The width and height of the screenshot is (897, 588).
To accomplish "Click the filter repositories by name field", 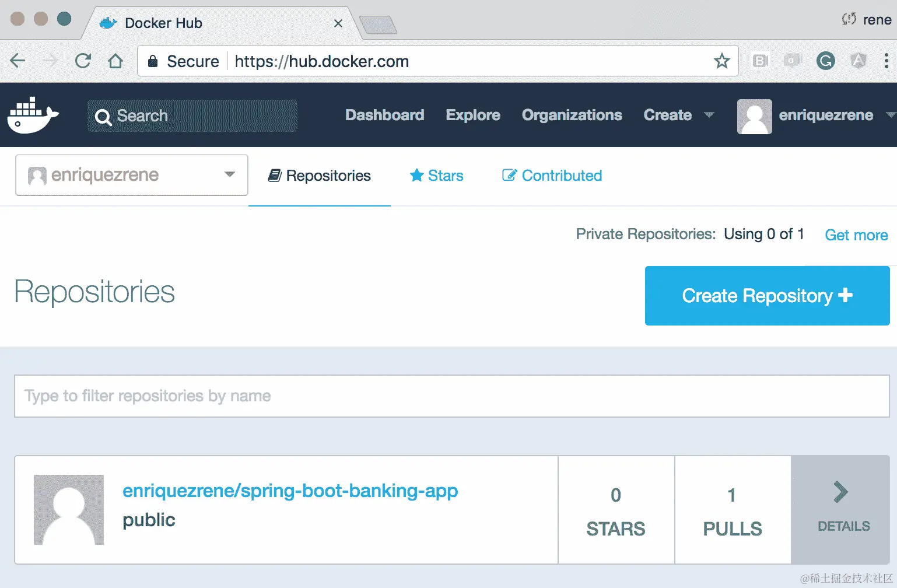I will click(x=452, y=396).
